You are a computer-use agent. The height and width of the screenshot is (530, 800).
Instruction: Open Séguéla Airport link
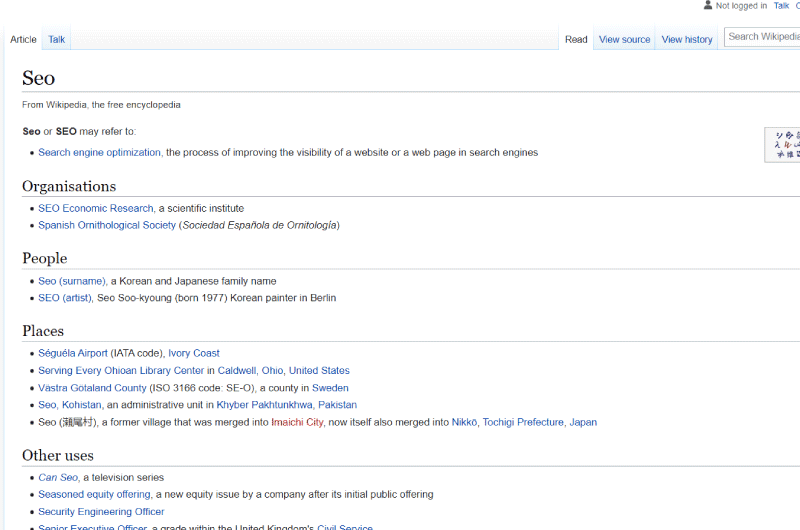point(73,353)
